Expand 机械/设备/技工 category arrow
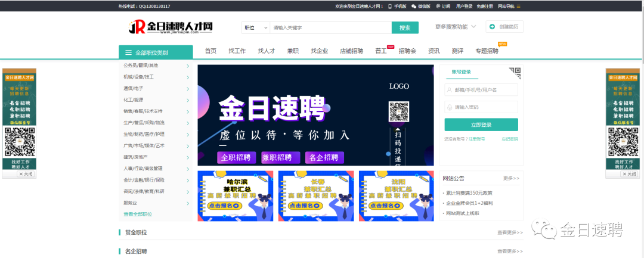Screen dimensions: 644x258 point(188,77)
